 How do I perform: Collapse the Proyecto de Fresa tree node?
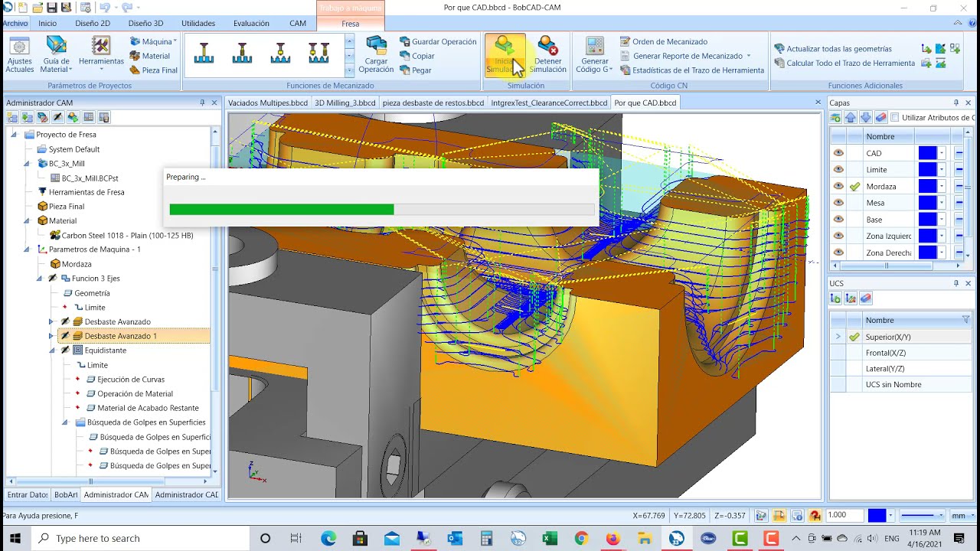pos(14,135)
